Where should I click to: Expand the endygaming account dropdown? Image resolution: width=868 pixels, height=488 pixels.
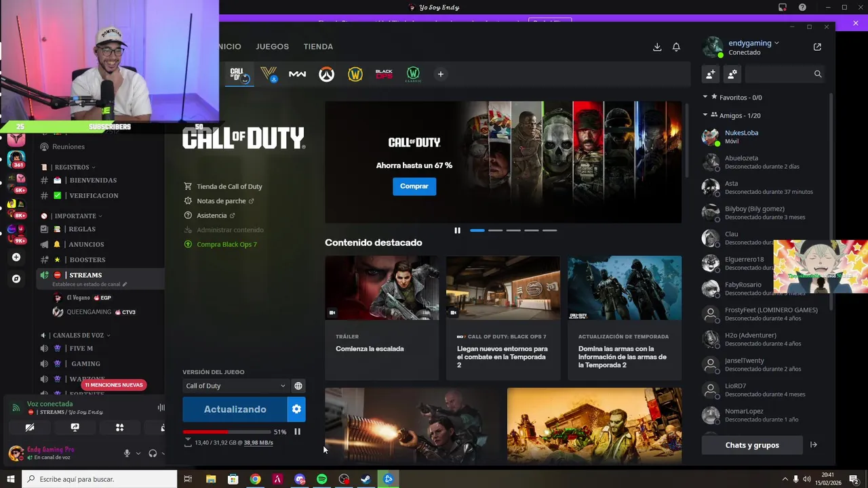(x=776, y=43)
